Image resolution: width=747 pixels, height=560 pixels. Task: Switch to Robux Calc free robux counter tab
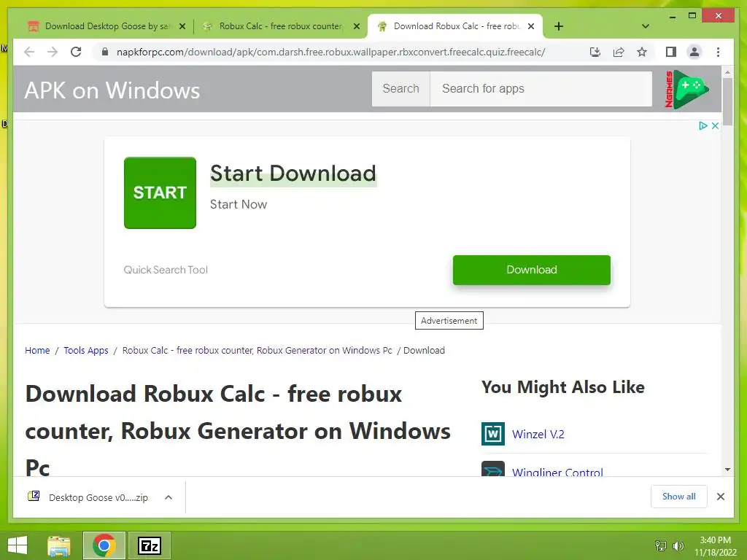(x=281, y=26)
